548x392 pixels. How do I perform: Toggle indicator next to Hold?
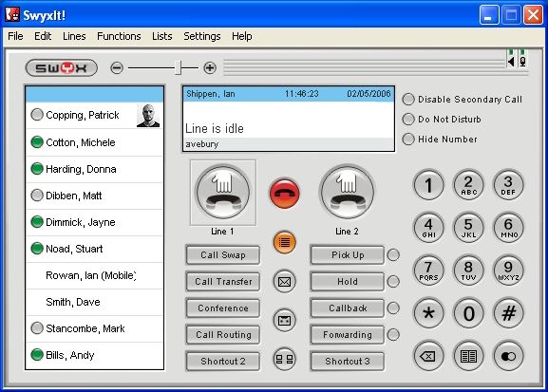(393, 281)
